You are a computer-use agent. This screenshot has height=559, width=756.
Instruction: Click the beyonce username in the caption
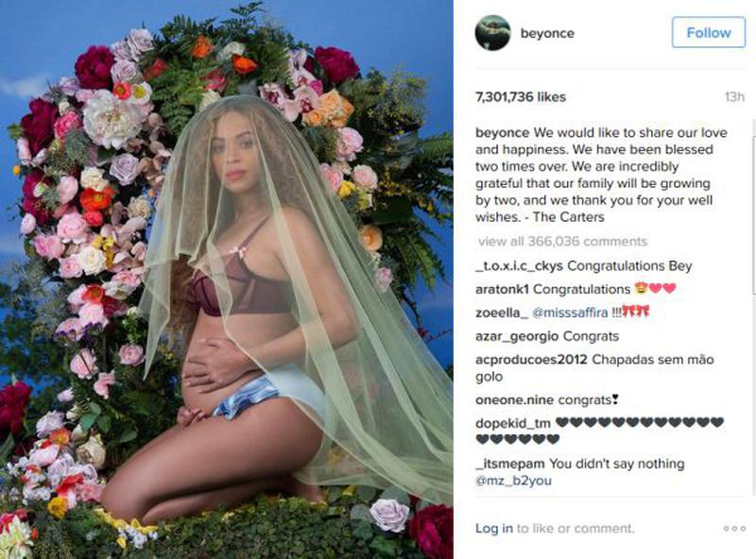click(x=503, y=132)
